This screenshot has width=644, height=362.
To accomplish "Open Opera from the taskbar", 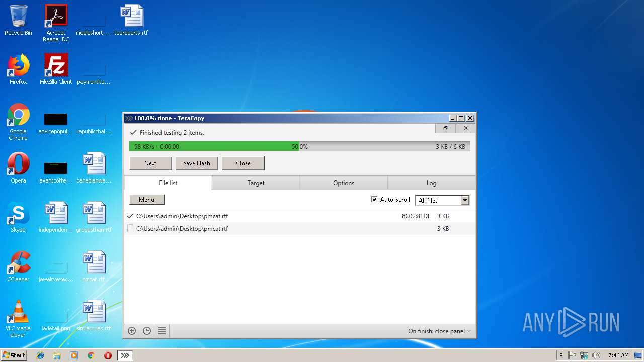I will [108, 355].
